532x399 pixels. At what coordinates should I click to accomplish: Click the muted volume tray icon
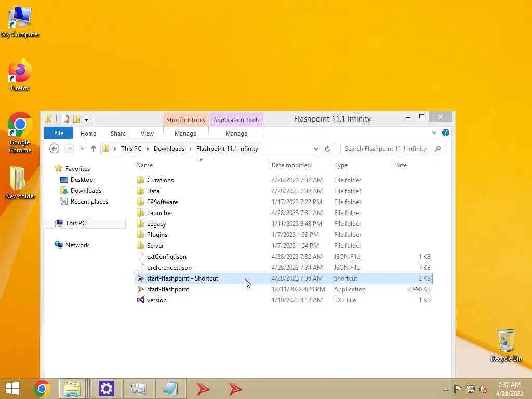pos(483,389)
